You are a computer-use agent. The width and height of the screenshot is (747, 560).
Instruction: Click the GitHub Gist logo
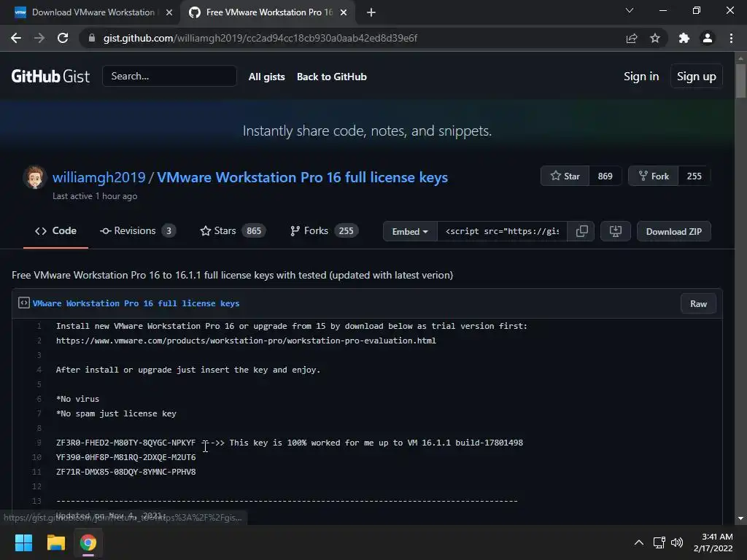tap(50, 76)
